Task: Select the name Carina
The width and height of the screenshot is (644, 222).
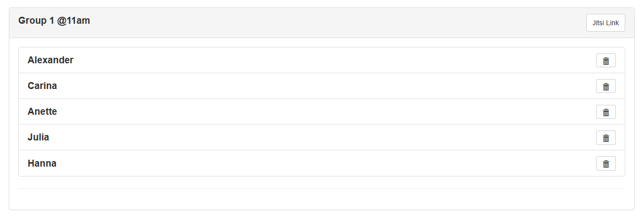Action: [42, 86]
